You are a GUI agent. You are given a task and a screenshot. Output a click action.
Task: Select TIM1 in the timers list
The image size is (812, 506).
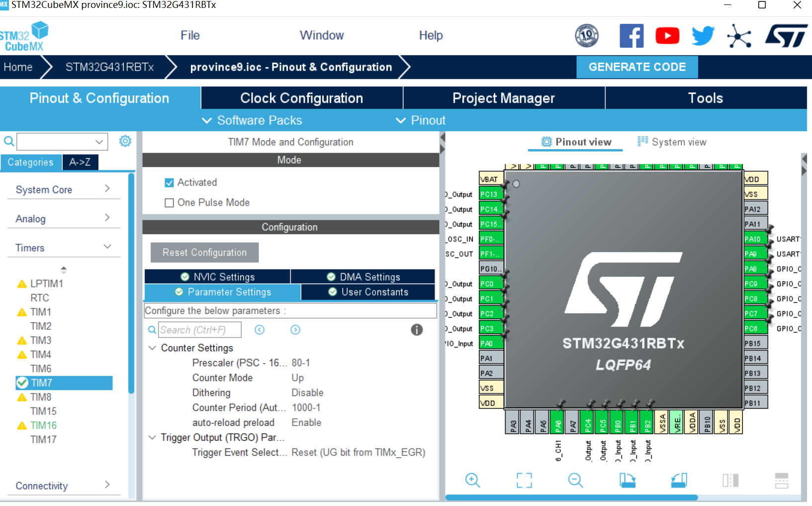coord(41,312)
